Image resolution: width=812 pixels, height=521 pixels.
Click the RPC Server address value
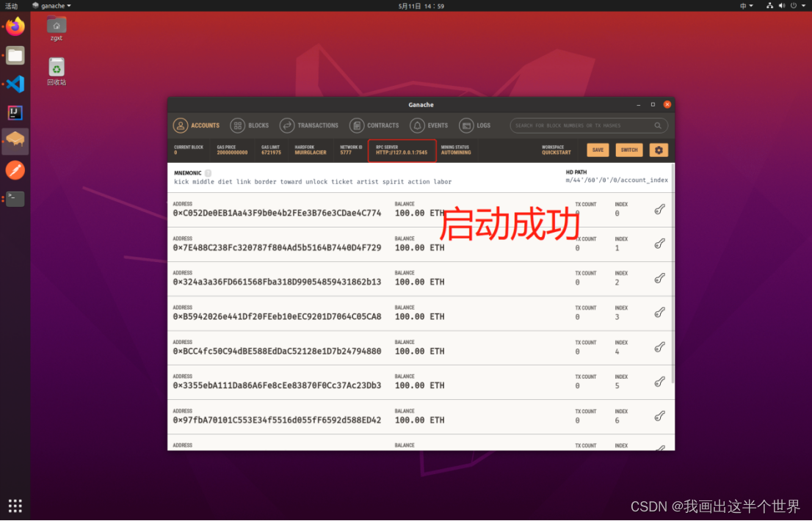(402, 153)
